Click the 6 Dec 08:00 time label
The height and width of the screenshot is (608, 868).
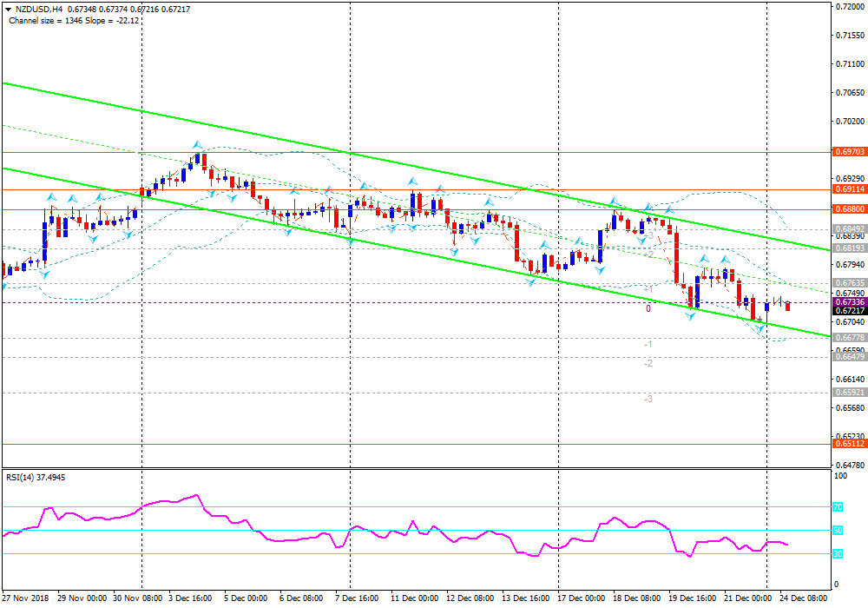[301, 598]
